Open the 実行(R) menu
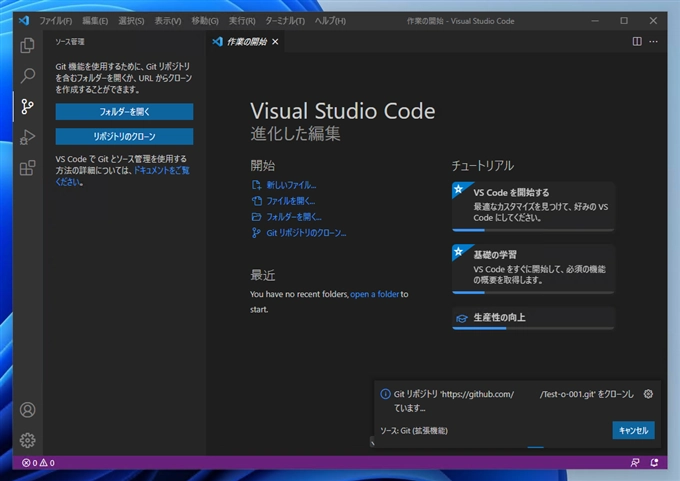 [x=242, y=21]
